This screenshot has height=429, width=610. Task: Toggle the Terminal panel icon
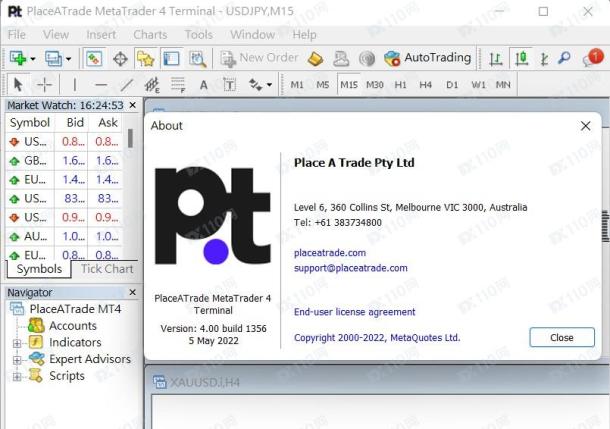(171, 59)
